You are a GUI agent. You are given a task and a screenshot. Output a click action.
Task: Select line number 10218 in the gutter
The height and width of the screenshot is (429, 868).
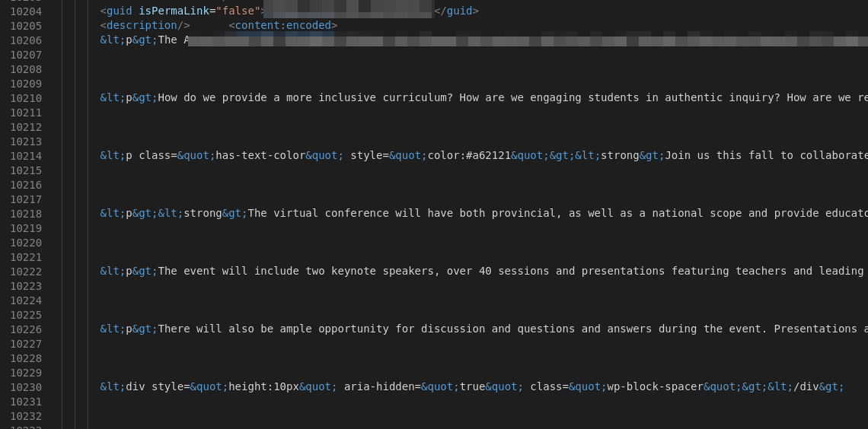25,214
